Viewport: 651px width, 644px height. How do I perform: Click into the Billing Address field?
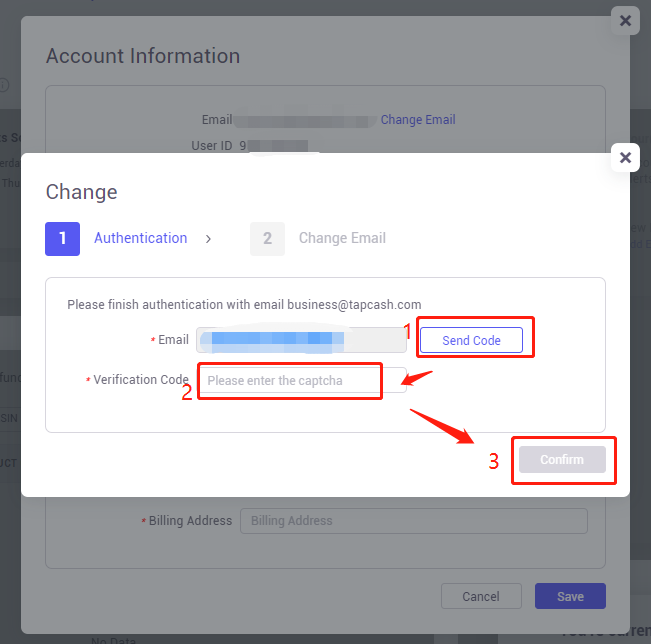pyautogui.click(x=414, y=521)
